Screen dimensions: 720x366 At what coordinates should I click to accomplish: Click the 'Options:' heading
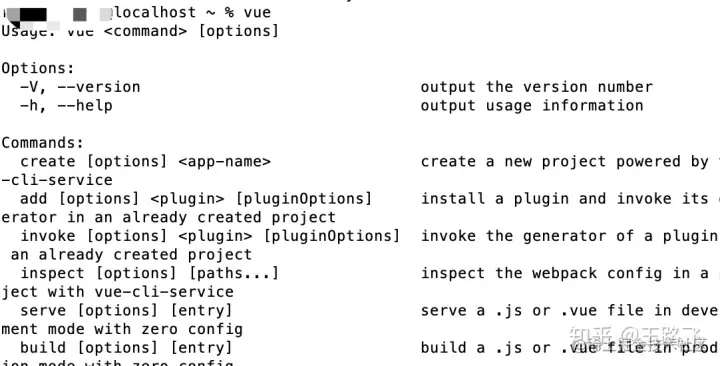pos(38,68)
